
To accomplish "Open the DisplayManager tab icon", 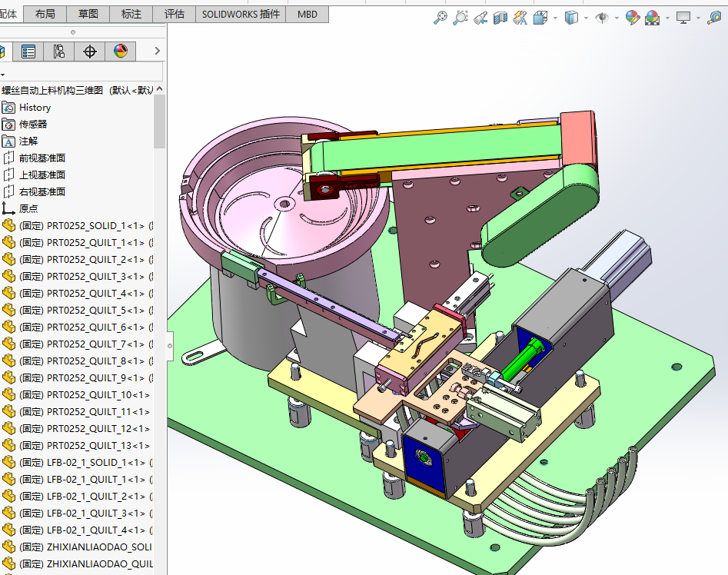I will tap(121, 52).
